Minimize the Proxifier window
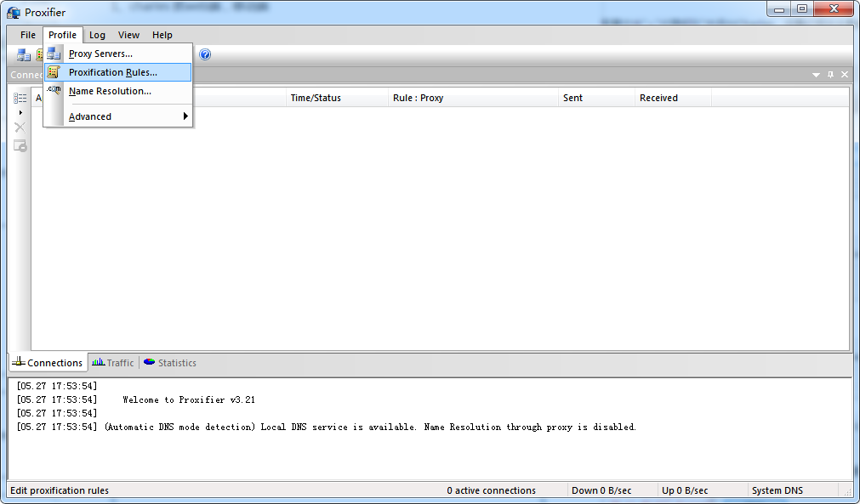The width and height of the screenshot is (860, 504). [779, 9]
